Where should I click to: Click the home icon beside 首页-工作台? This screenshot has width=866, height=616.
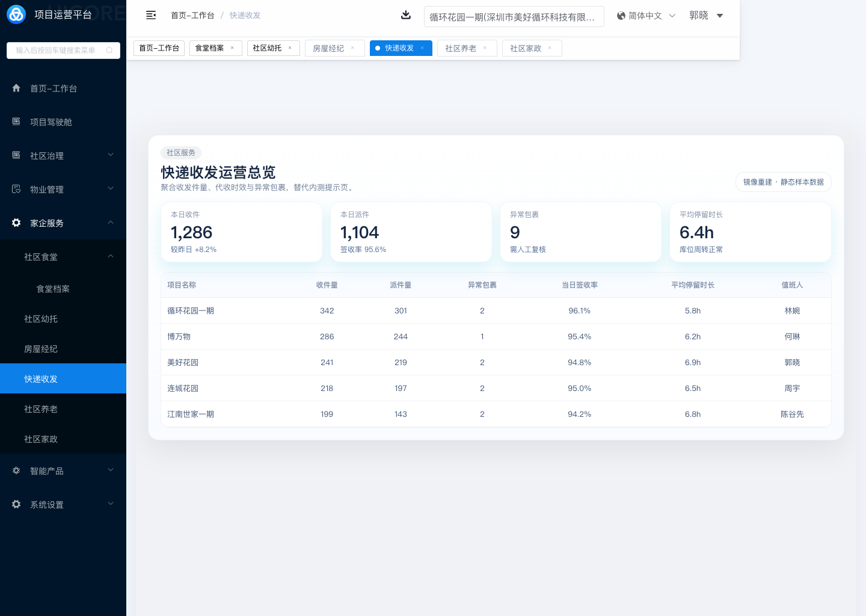[16, 88]
